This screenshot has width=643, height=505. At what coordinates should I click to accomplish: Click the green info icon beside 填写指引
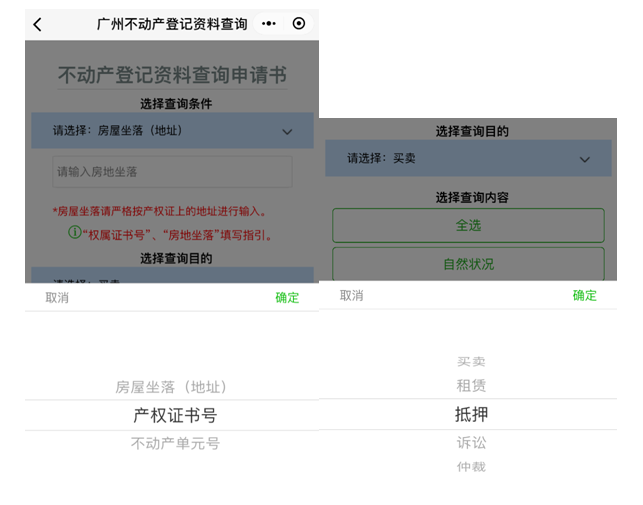pyautogui.click(x=74, y=233)
